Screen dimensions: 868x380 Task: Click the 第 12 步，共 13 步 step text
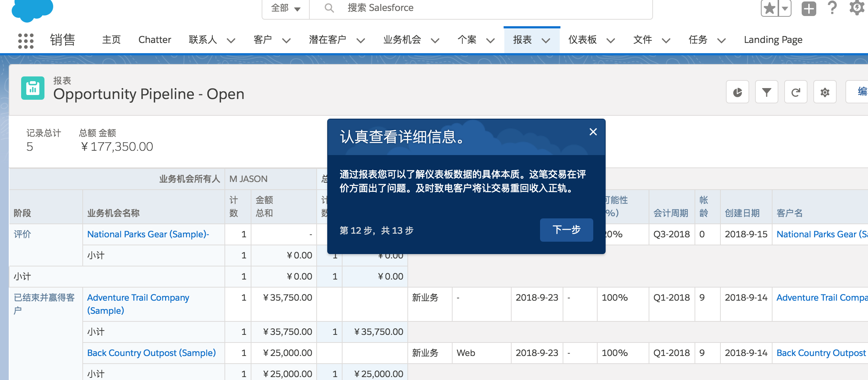(376, 230)
